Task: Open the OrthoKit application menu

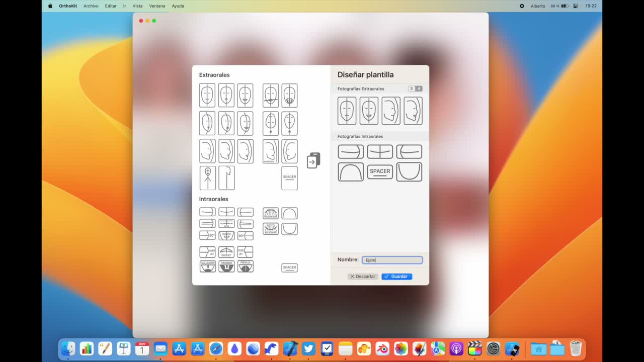Action: pos(68,6)
